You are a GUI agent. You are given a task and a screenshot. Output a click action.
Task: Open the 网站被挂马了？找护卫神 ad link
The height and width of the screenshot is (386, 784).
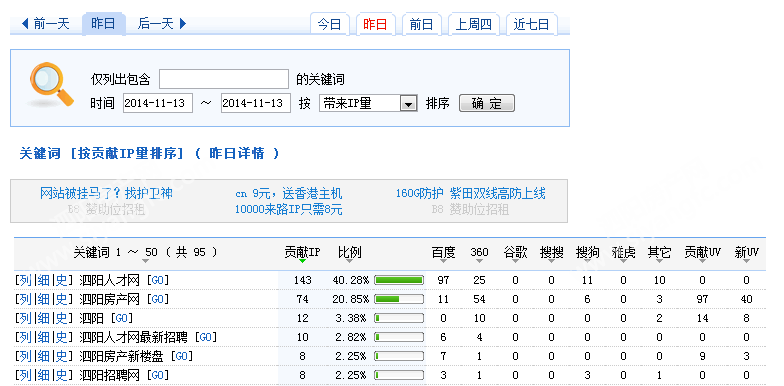click(x=106, y=193)
